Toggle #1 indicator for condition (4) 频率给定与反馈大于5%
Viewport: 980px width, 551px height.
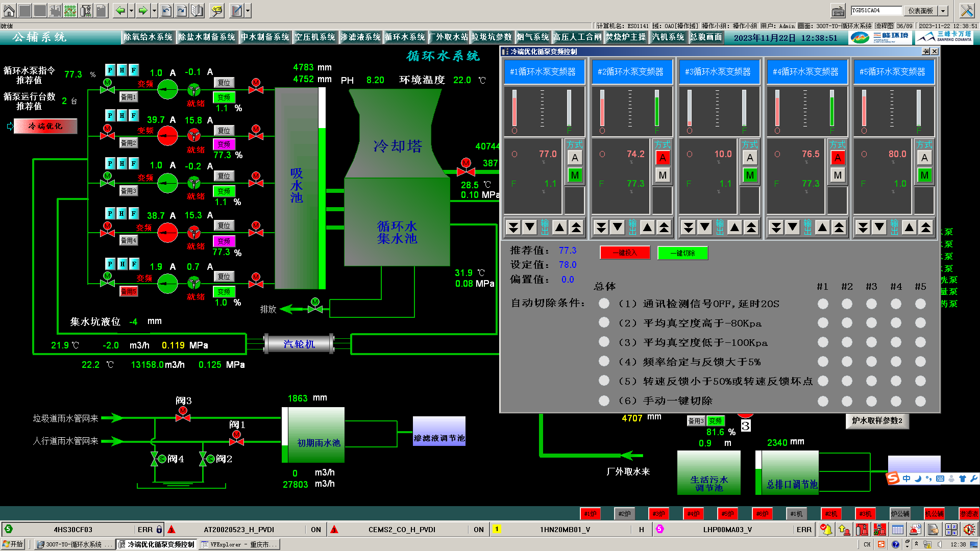[x=823, y=362]
